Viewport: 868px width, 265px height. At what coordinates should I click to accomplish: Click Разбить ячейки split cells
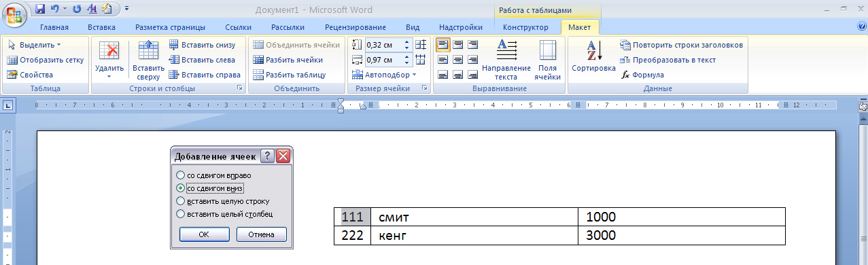pyautogui.click(x=288, y=60)
